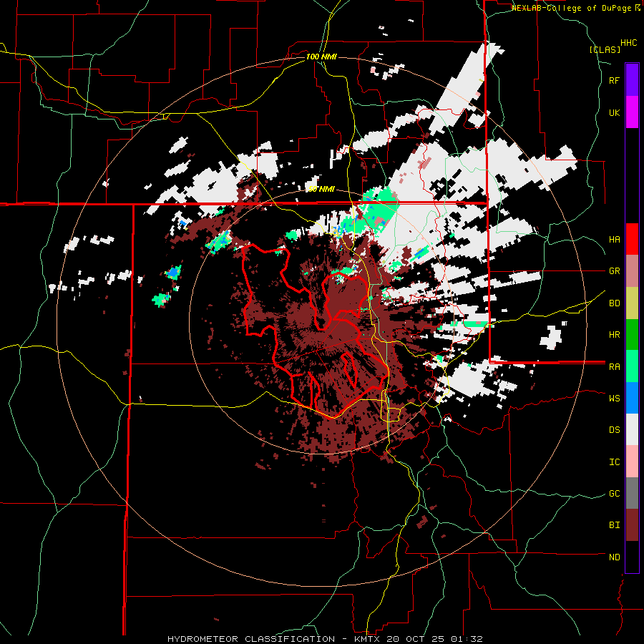The image size is (644, 644).
Task: Click the DS white legend swatch
Action: point(632,429)
